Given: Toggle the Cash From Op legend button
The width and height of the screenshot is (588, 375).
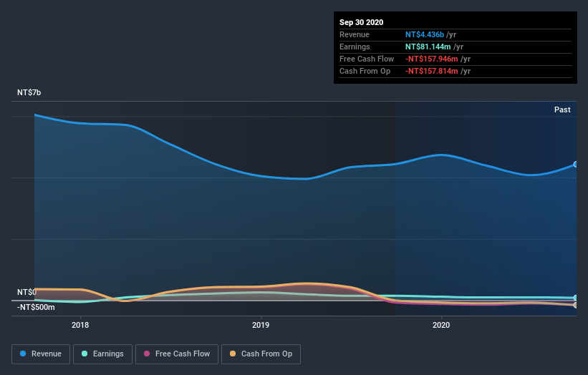Looking at the screenshot, I should (x=261, y=354).
